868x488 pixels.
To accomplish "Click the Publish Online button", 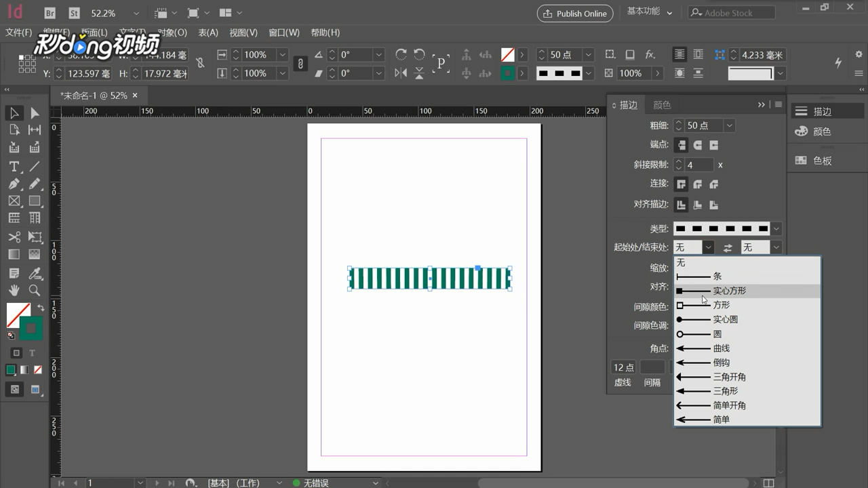I will pyautogui.click(x=575, y=14).
